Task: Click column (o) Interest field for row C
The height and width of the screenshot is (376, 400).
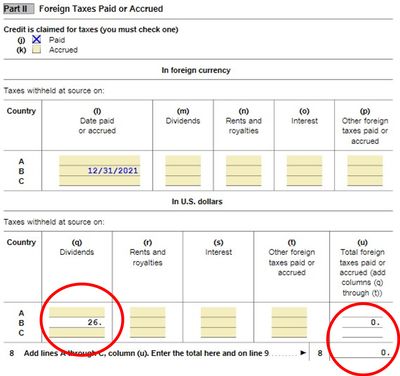Action: (304, 181)
